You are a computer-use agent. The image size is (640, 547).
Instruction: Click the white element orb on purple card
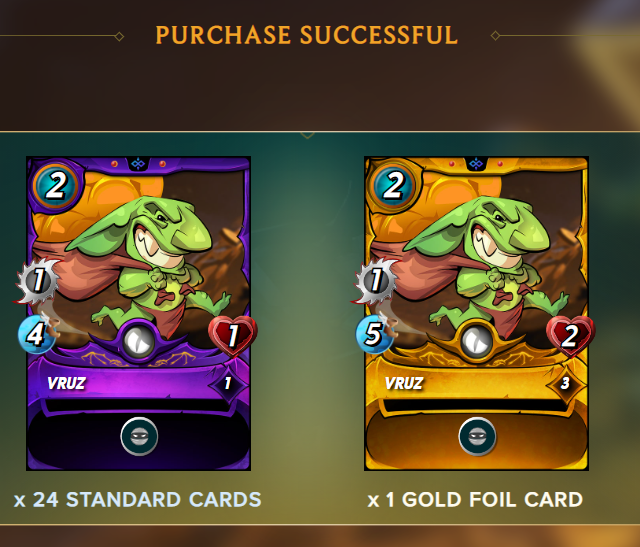click(x=139, y=341)
